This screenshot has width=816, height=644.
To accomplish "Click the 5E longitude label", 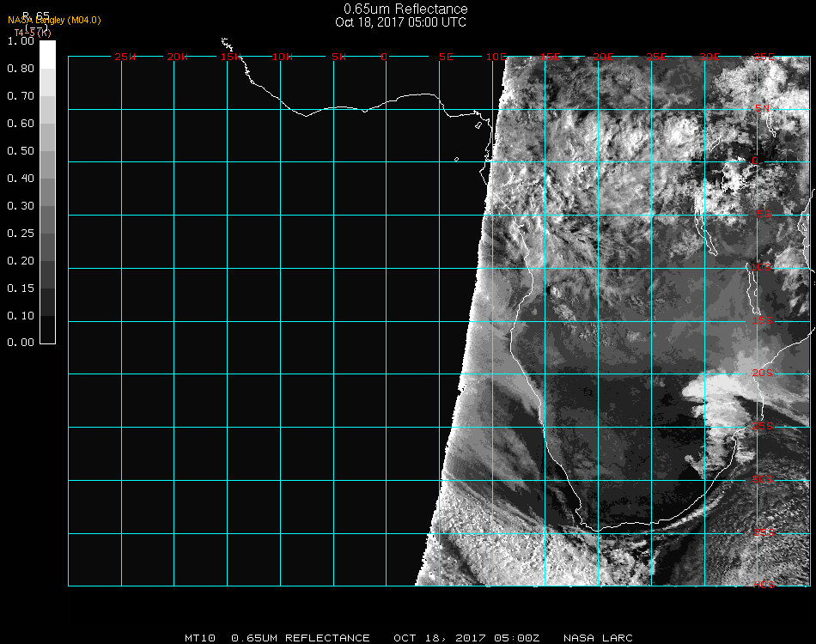I will pyautogui.click(x=446, y=58).
